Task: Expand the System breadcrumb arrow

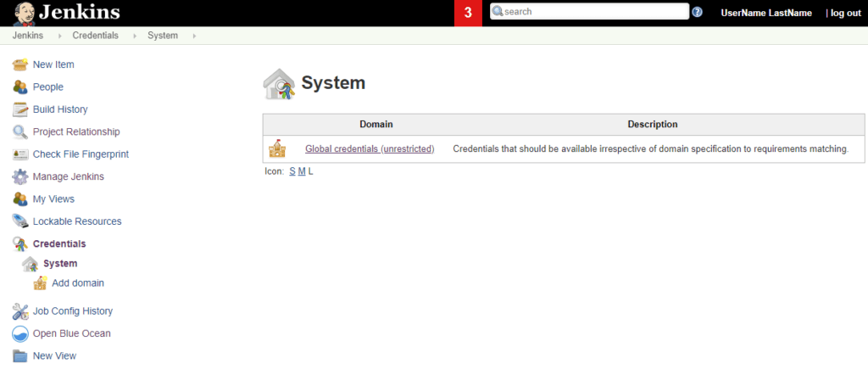Action: click(194, 36)
